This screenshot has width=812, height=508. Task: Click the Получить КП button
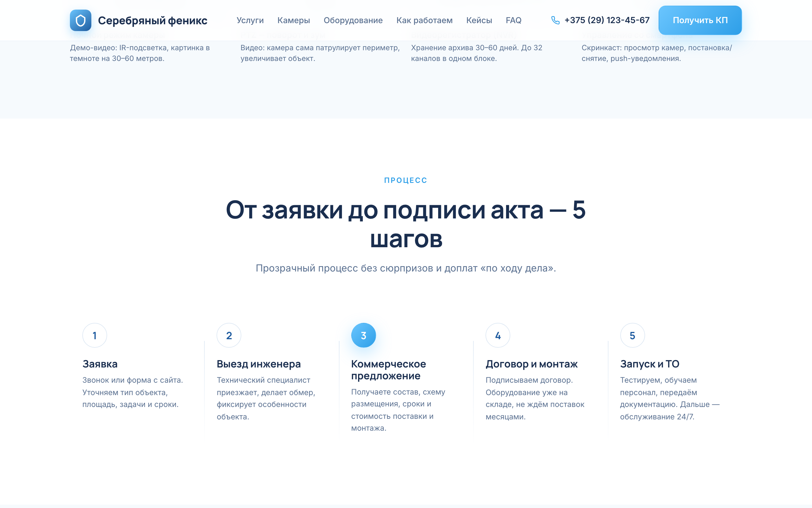pos(700,20)
